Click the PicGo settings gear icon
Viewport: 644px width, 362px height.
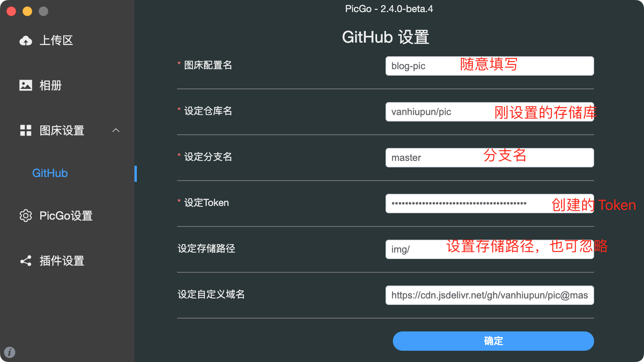pyautogui.click(x=26, y=216)
